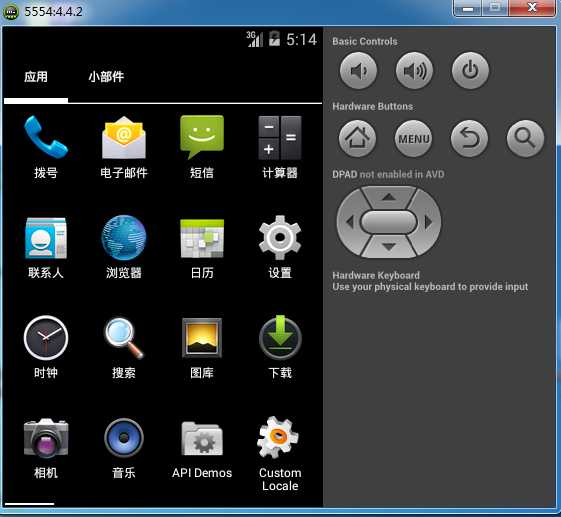Click the hardware MENU button
This screenshot has width=561, height=517.
point(413,138)
